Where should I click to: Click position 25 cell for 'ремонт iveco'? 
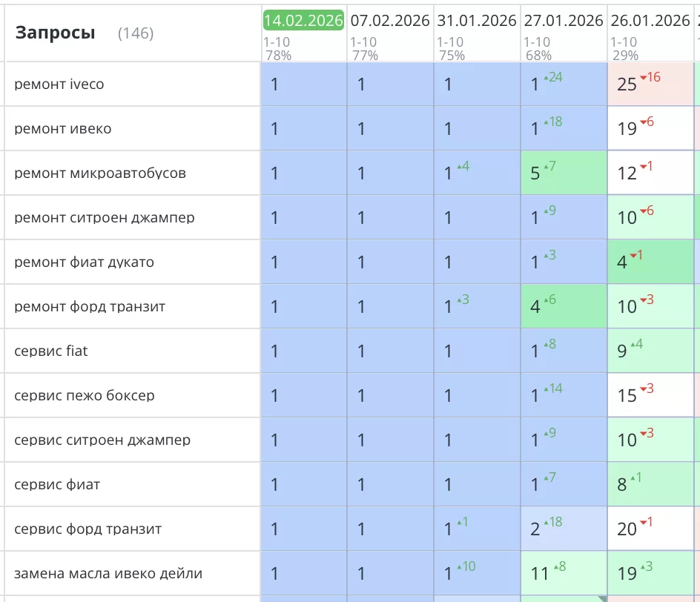pos(650,85)
